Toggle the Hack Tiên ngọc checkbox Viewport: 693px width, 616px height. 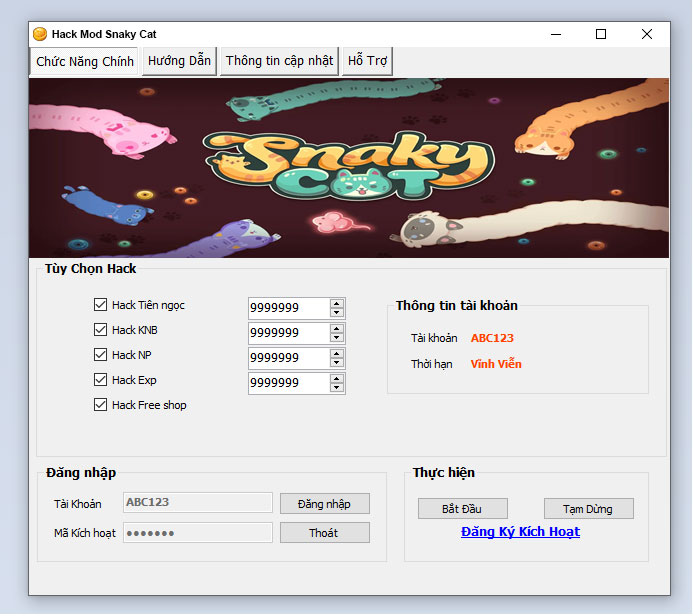[x=100, y=304]
